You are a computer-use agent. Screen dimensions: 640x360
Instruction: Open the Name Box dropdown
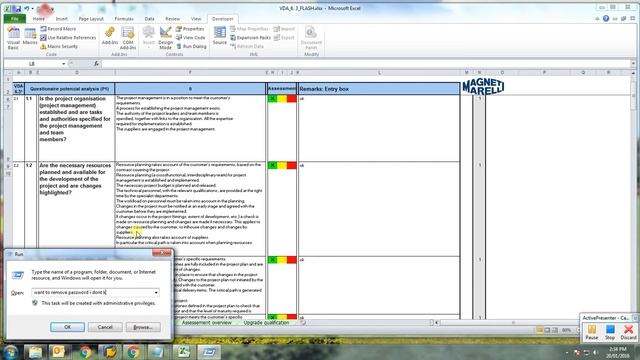63,64
